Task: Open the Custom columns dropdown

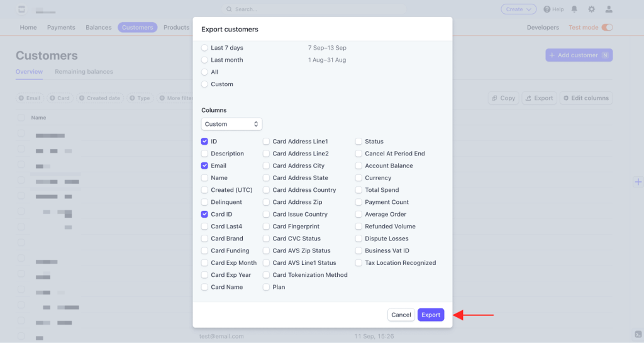Action: [x=231, y=124]
